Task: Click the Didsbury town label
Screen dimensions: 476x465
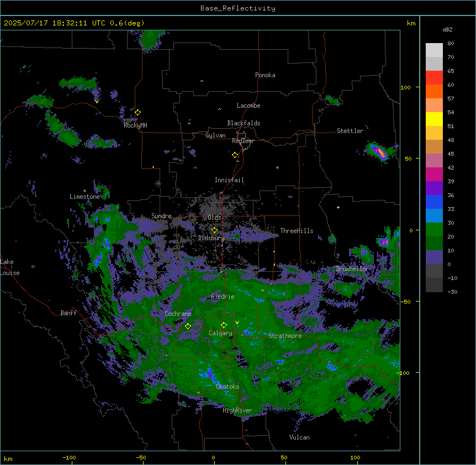Action: pyautogui.click(x=211, y=238)
